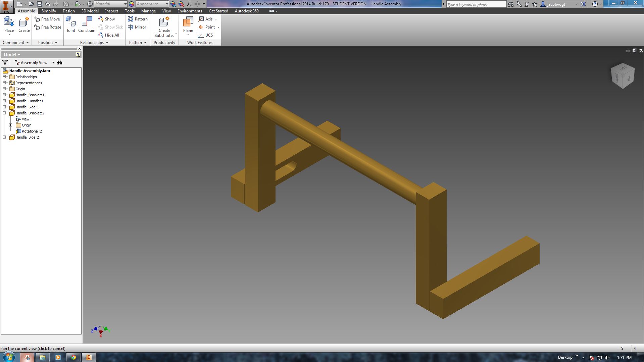644x362 pixels.
Task: Click the fx Parameters icon
Action: pyautogui.click(x=189, y=4)
